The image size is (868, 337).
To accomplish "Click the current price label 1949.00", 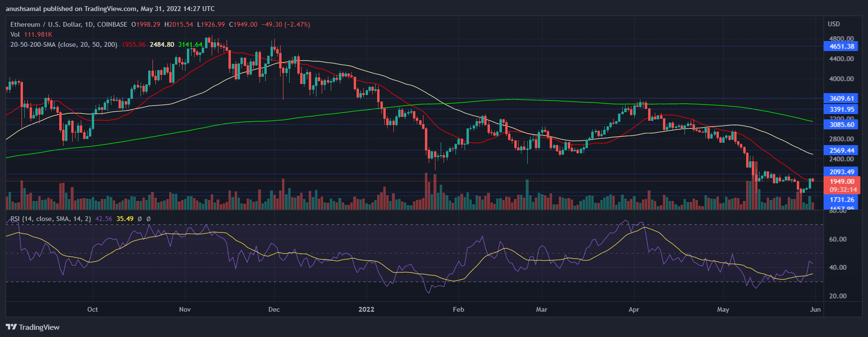I will (842, 181).
